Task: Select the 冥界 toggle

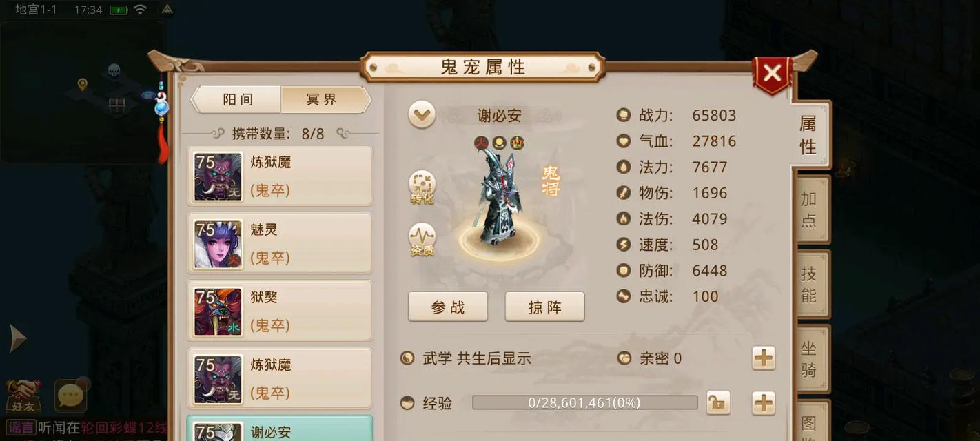Action: (x=323, y=100)
